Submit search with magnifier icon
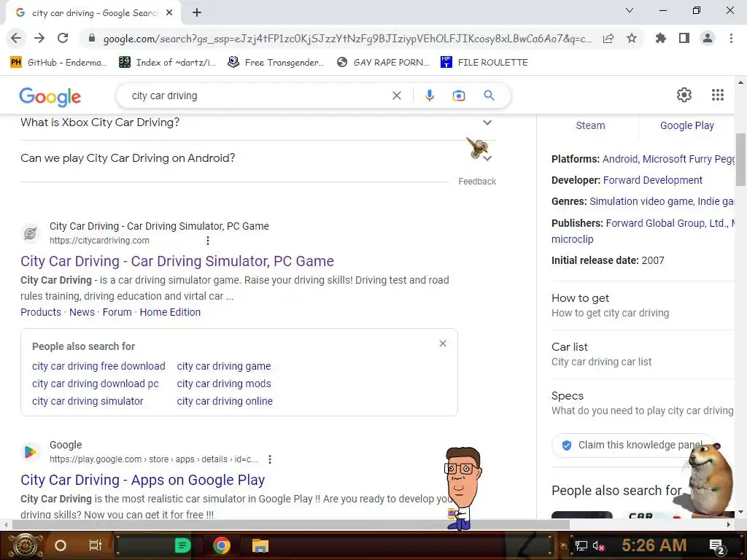This screenshot has width=747, height=560. coord(489,96)
